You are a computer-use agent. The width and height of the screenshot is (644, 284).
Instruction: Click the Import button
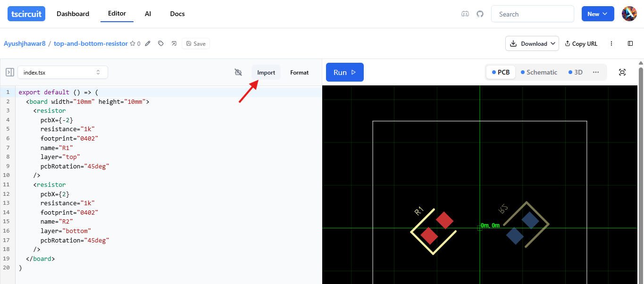click(266, 72)
